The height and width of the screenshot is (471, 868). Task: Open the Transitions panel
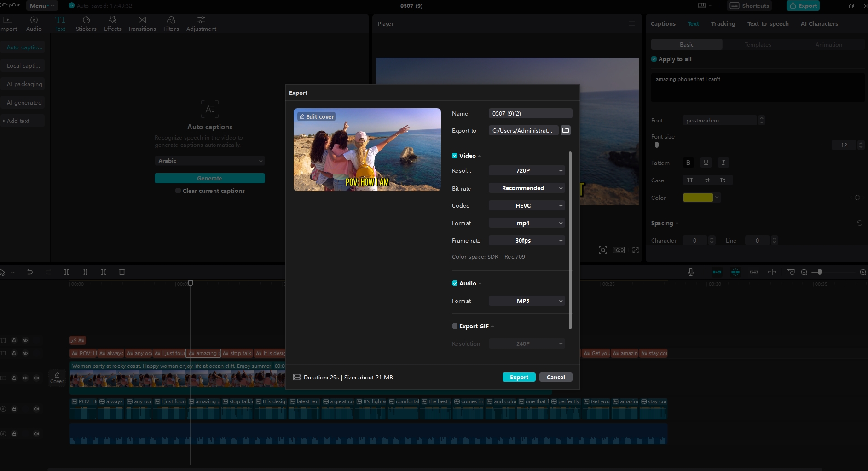[141, 23]
